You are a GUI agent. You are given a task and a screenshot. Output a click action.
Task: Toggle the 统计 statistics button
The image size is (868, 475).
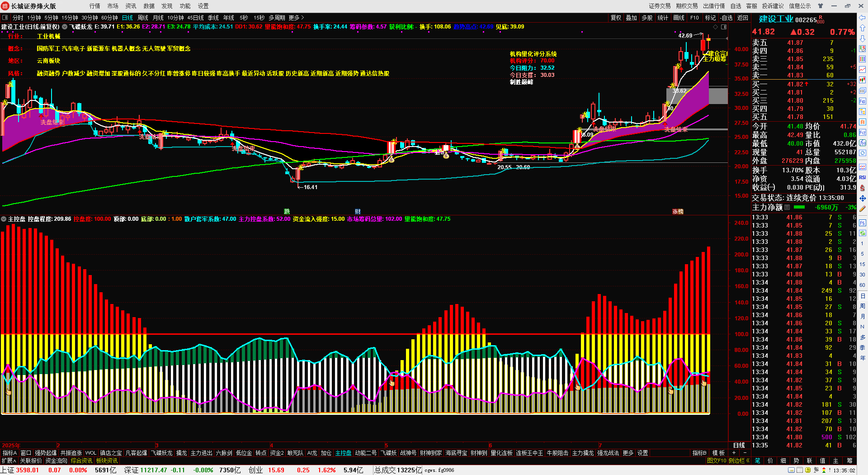663,18
